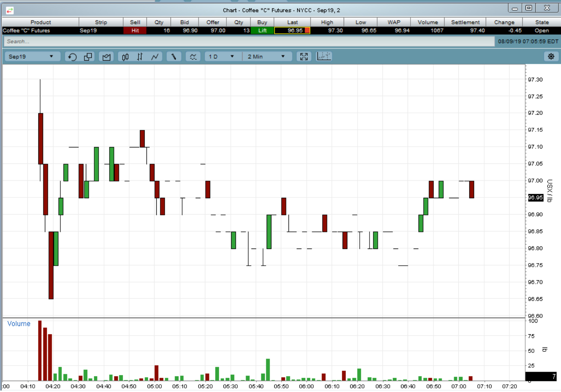The height and width of the screenshot is (392, 561).
Task: Open the 2 Min interval dropdown
Action: (267, 57)
